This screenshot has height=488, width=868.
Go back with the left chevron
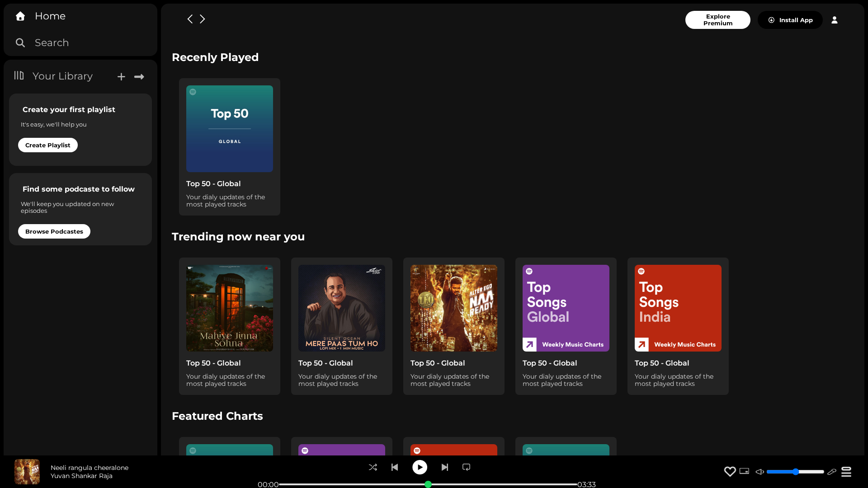click(x=190, y=19)
